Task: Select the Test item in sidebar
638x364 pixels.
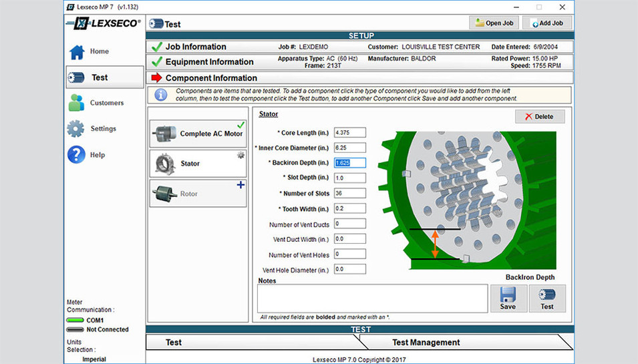Action: pos(105,77)
